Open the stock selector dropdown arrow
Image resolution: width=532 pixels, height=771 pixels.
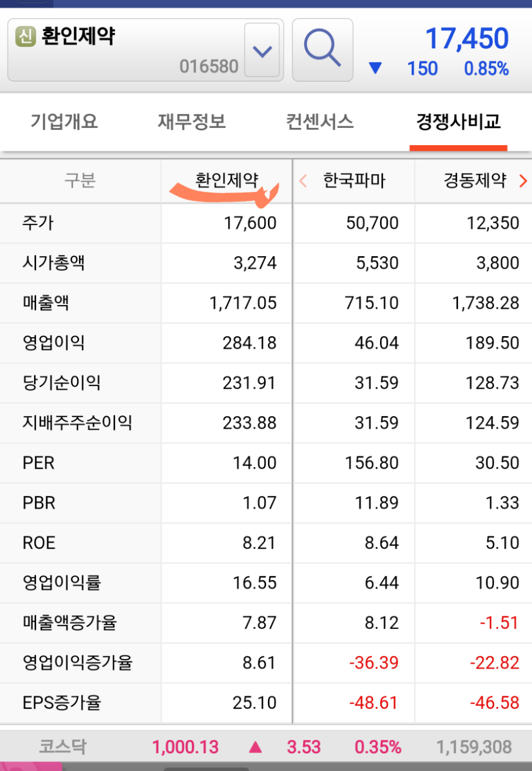pyautogui.click(x=262, y=50)
